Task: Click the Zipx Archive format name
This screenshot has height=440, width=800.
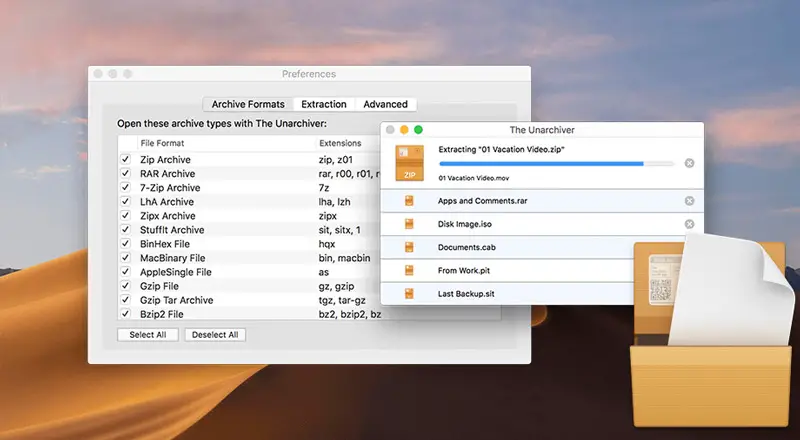Action: (168, 216)
